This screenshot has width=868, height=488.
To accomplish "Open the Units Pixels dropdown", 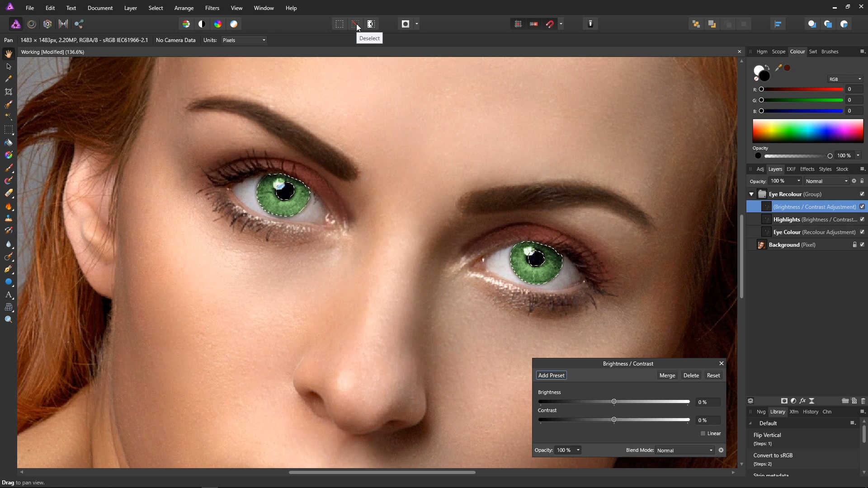I will (x=244, y=40).
